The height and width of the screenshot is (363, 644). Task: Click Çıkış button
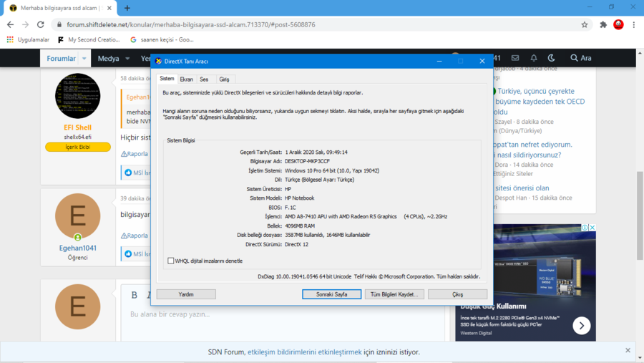click(x=457, y=294)
